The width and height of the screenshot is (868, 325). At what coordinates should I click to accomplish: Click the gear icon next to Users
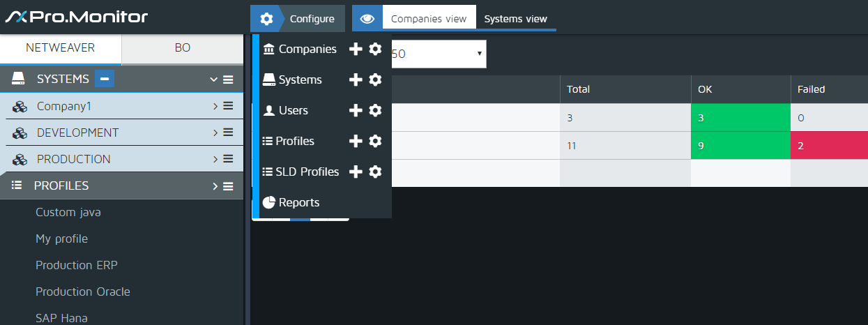point(375,111)
